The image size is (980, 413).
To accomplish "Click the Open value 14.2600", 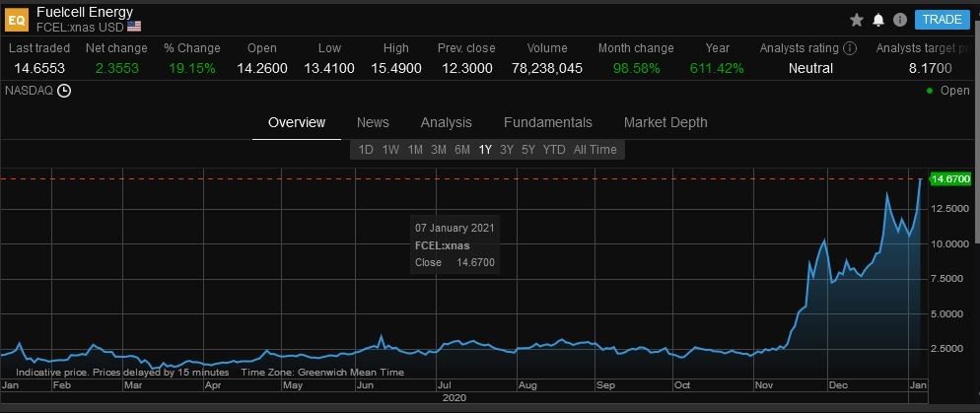I will tap(262, 69).
